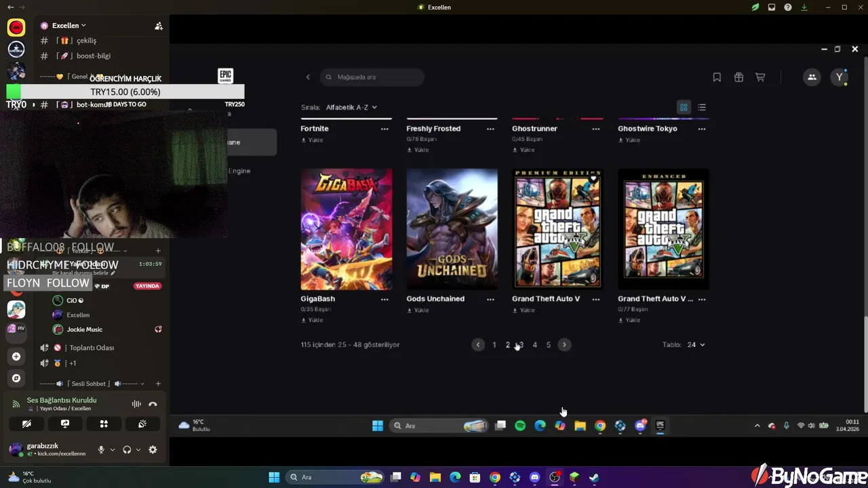Click the Mağazada ara search field
868x488 pixels.
372,77
